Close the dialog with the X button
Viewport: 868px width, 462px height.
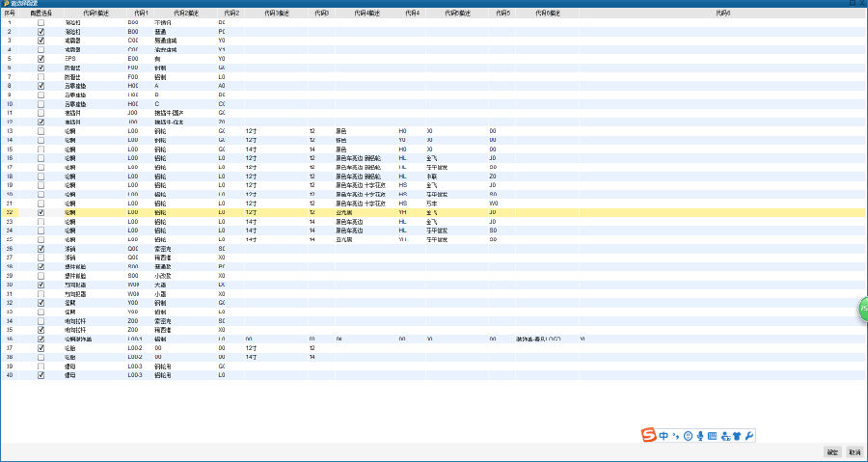click(x=862, y=3)
